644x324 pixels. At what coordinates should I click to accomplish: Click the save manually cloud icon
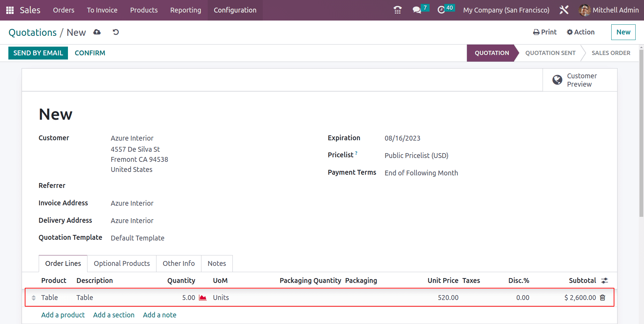coord(97,32)
